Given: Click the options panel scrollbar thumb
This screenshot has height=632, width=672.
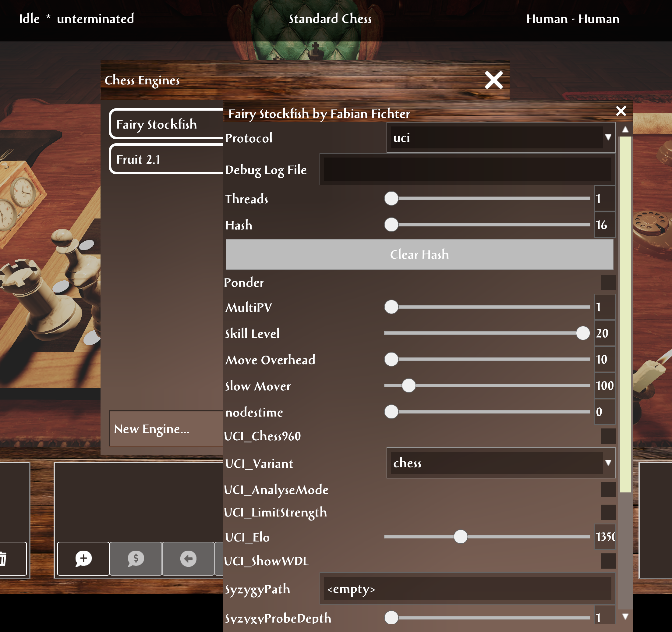Looking at the screenshot, I should (625, 314).
